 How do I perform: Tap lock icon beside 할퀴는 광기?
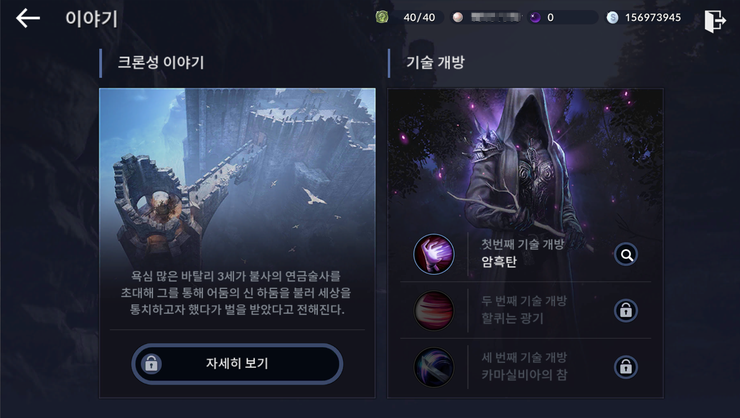click(626, 310)
